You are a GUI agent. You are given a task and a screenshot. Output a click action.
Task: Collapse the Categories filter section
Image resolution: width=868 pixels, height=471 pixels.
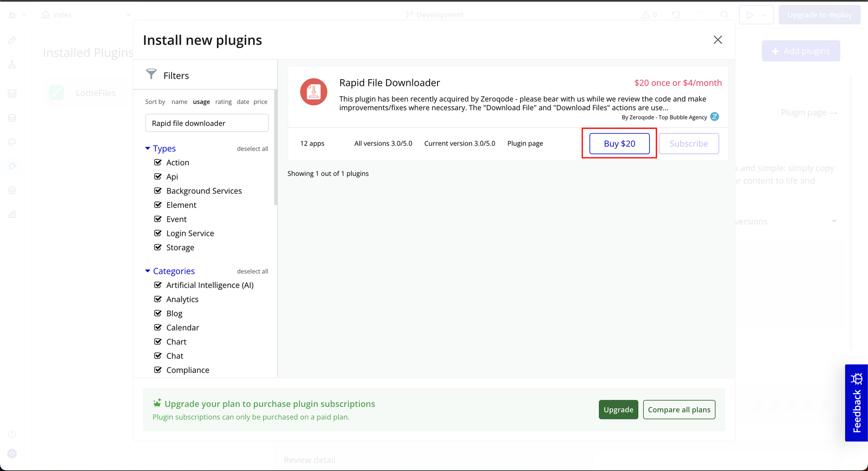[147, 271]
